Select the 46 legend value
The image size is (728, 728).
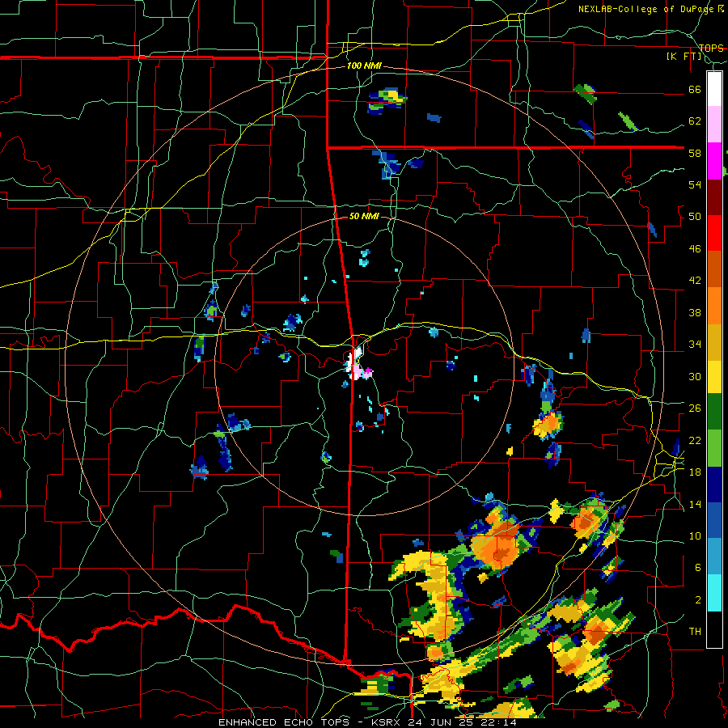tap(695, 249)
